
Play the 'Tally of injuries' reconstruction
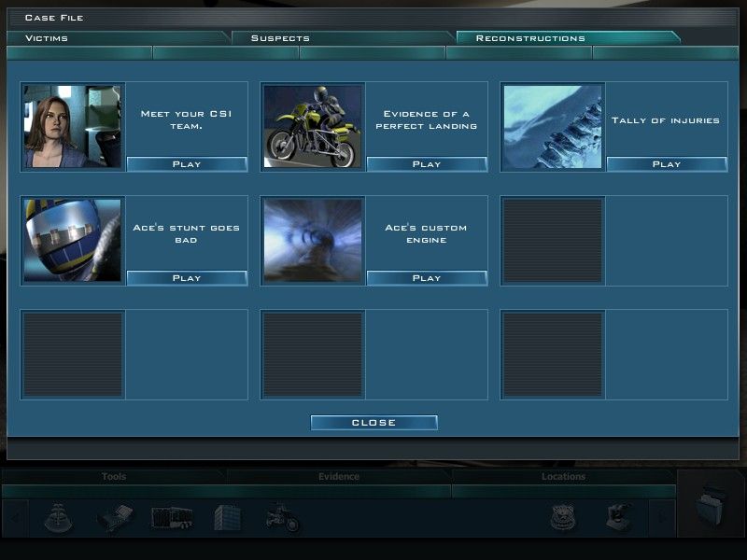point(667,164)
